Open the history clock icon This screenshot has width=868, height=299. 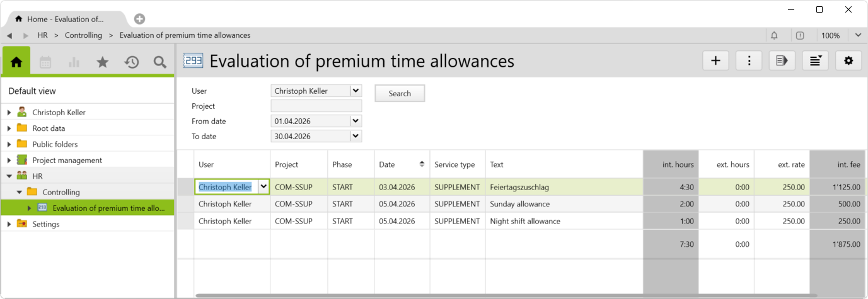[x=131, y=62]
